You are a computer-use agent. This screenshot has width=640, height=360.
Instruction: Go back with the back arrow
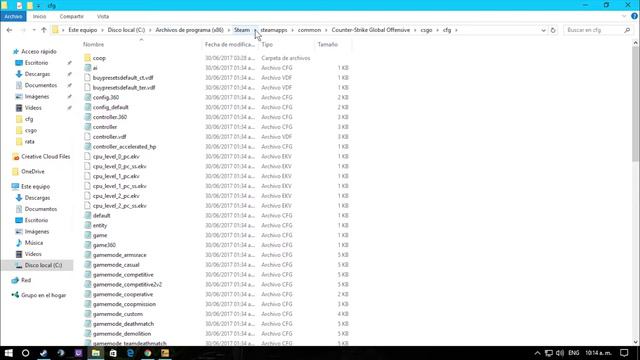click(9, 30)
